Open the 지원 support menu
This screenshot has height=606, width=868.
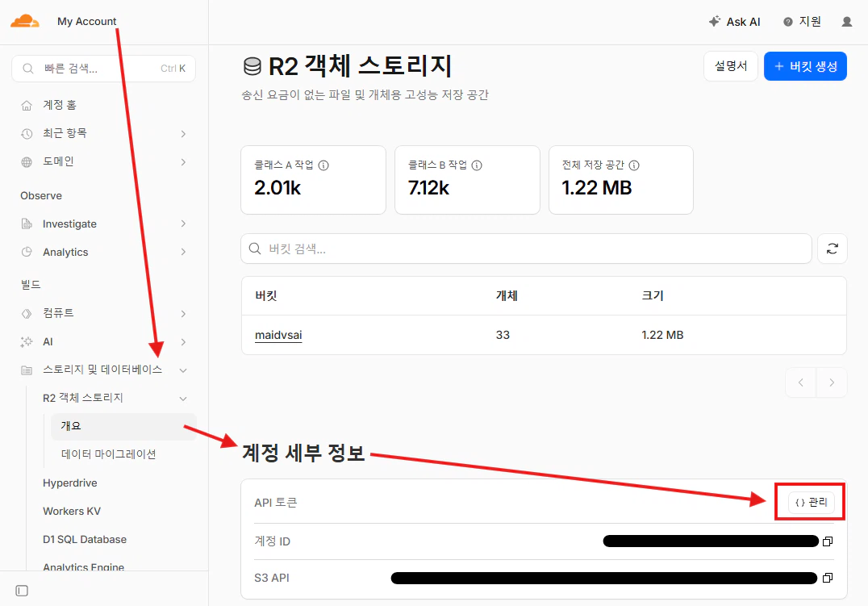802,22
